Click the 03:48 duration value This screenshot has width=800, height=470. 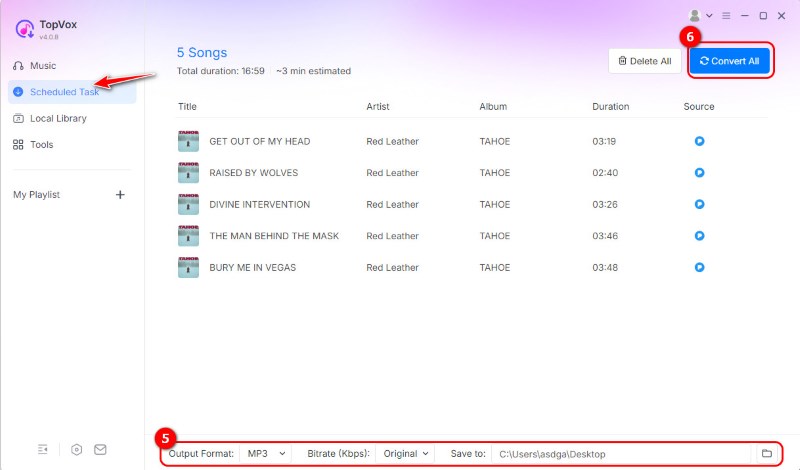[605, 268]
